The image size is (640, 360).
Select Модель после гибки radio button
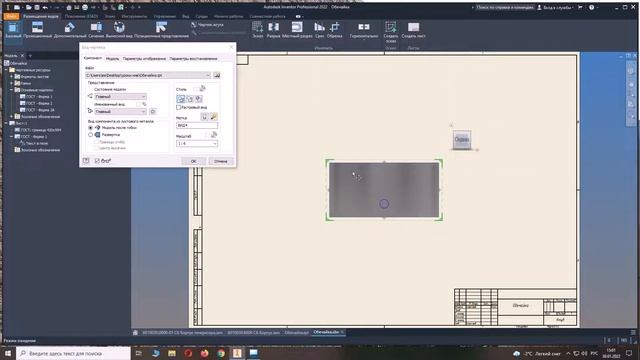tap(91, 128)
